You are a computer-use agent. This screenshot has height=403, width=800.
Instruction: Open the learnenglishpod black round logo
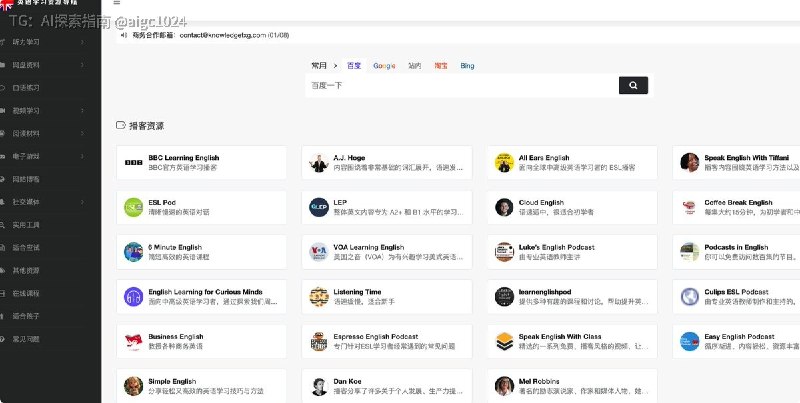click(x=504, y=296)
